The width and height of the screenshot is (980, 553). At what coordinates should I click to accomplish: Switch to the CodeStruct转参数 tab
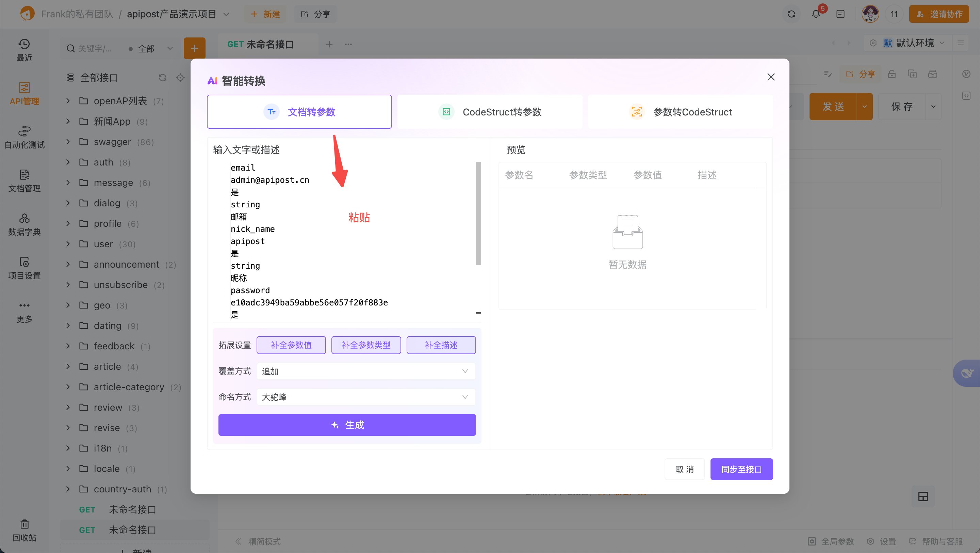490,111
